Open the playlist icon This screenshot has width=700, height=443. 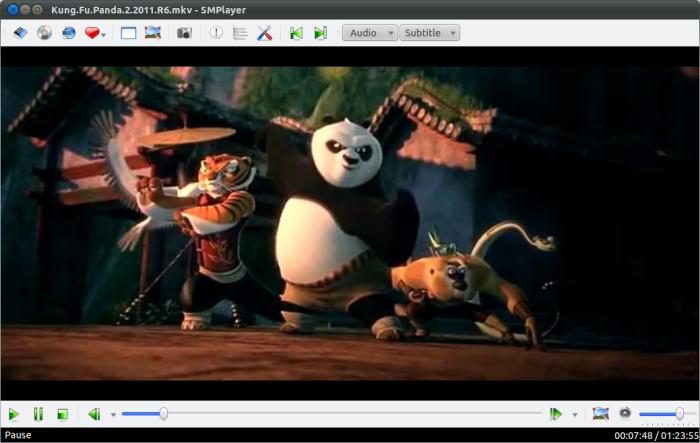240,33
